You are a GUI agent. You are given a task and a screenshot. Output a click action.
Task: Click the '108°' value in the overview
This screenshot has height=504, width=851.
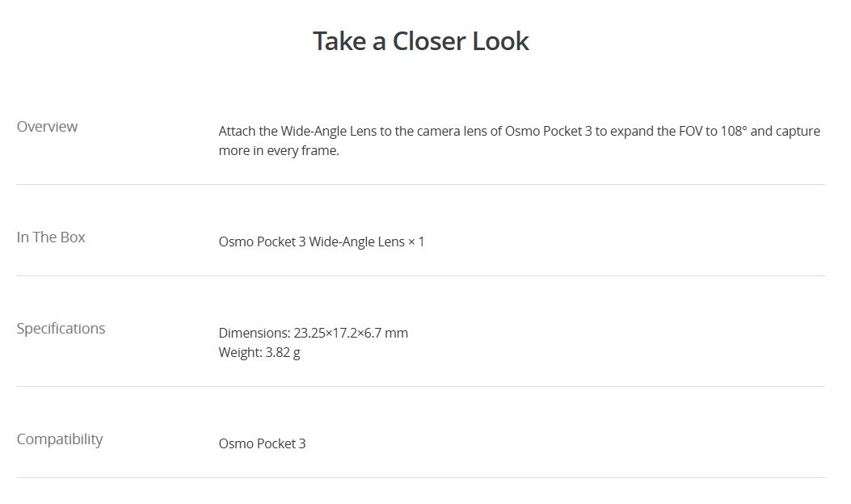pos(733,131)
